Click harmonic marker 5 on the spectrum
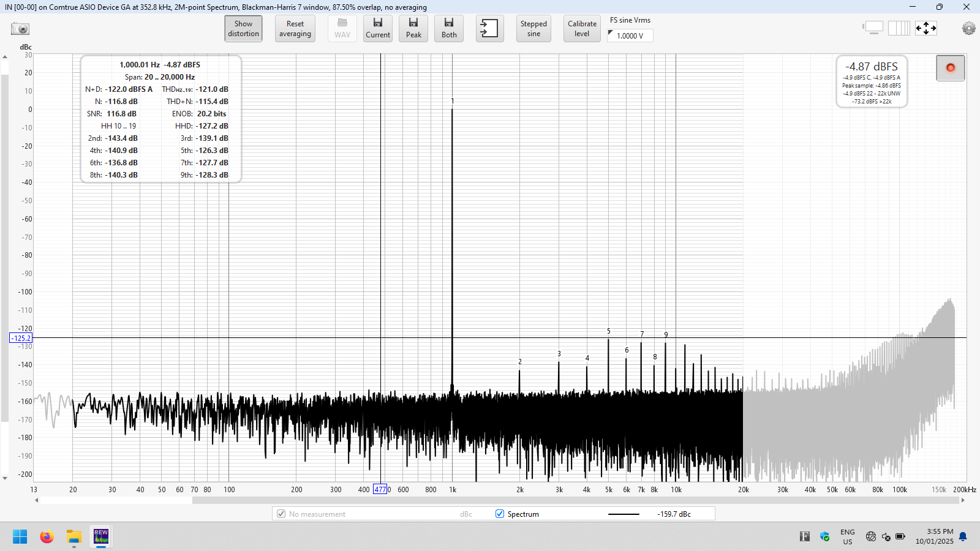Screen dimensions: 980x551 pos(609,331)
